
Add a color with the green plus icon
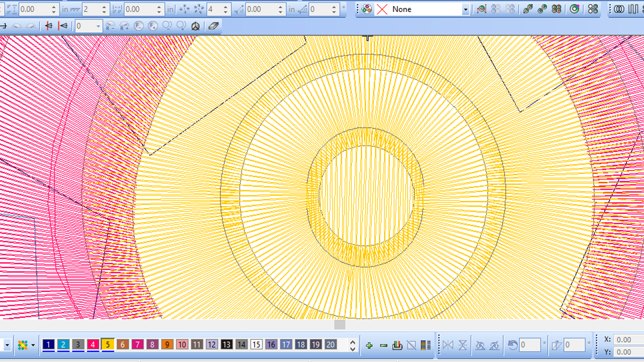pyautogui.click(x=369, y=345)
